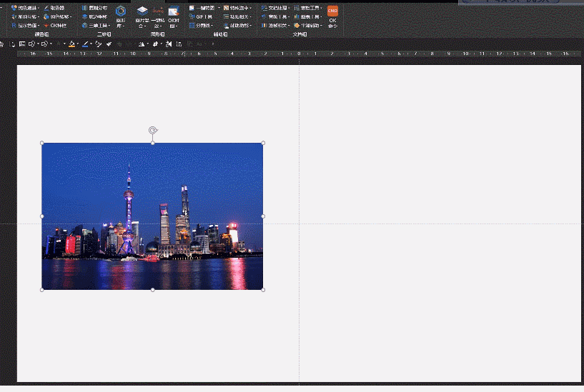The width and height of the screenshot is (584, 392).
Task: Click the paint bucket fill color swatch
Action: [x=71, y=44]
